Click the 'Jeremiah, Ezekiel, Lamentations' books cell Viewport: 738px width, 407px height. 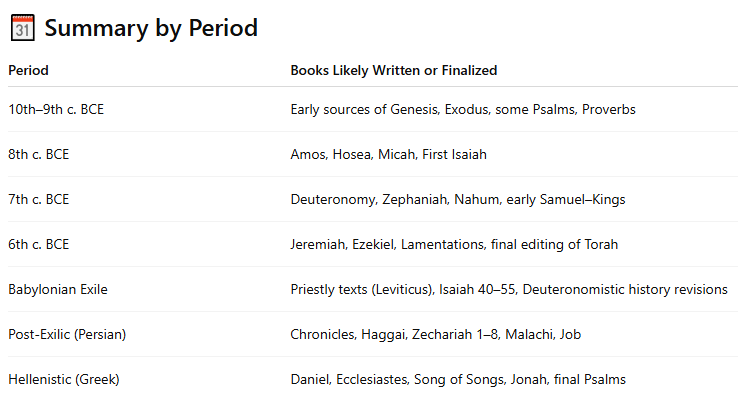(x=454, y=244)
